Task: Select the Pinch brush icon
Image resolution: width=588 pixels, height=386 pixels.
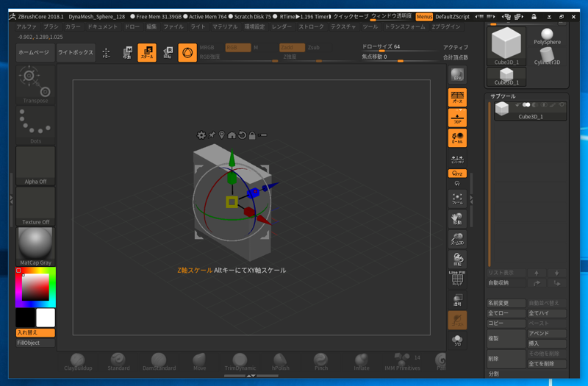Action: (321, 359)
